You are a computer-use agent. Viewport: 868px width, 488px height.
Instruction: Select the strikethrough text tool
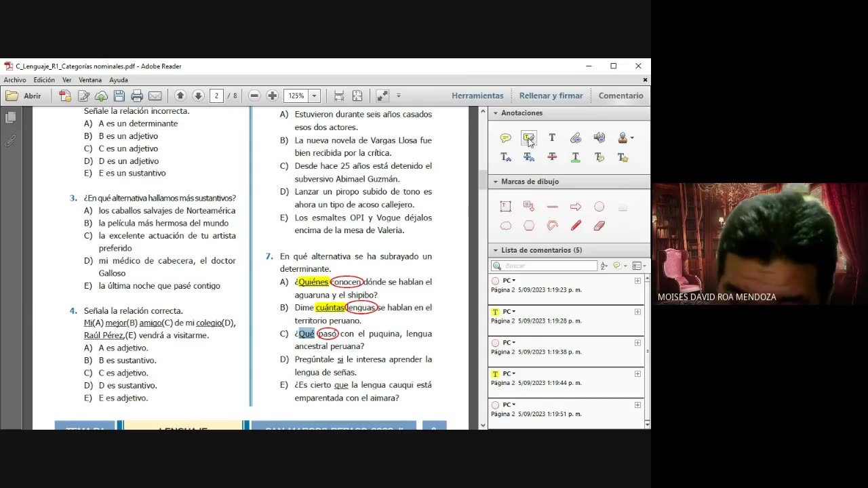tap(552, 157)
